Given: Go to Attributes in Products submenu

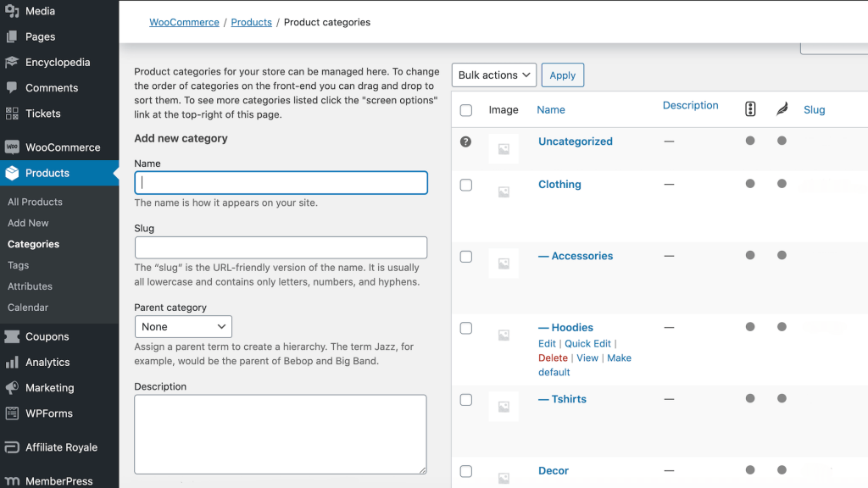Looking at the screenshot, I should tap(30, 286).
